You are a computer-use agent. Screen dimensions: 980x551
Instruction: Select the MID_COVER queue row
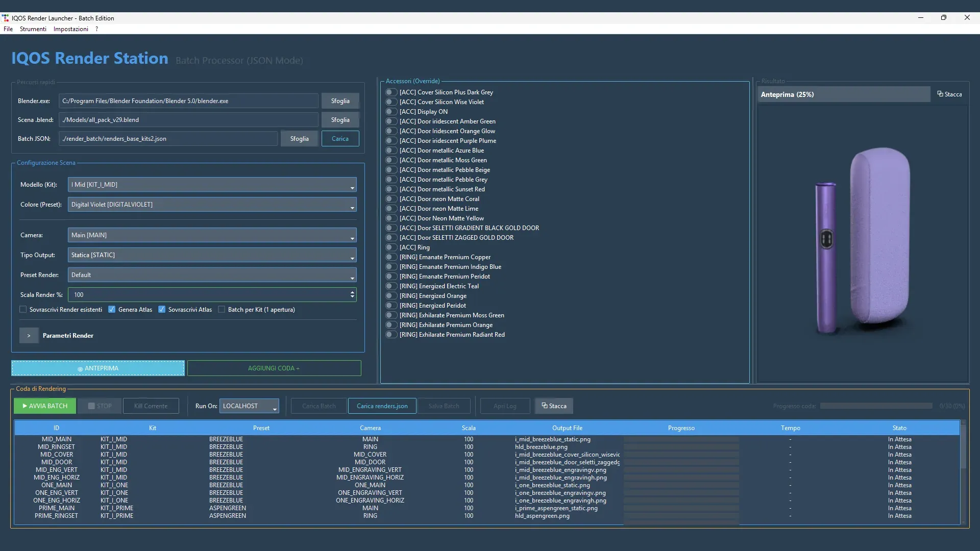point(487,455)
